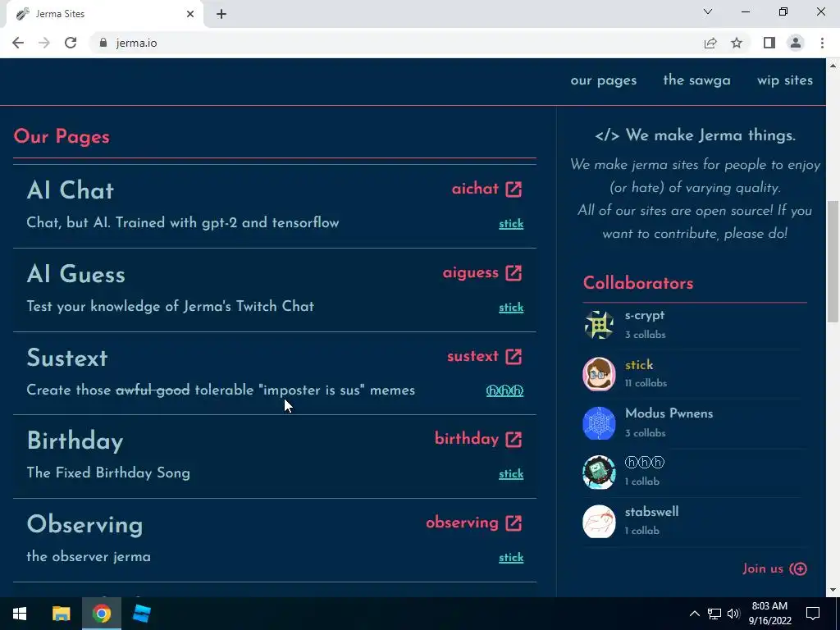The width and height of the screenshot is (840, 630).
Task: Click the scrollbar down arrow
Action: point(833,591)
